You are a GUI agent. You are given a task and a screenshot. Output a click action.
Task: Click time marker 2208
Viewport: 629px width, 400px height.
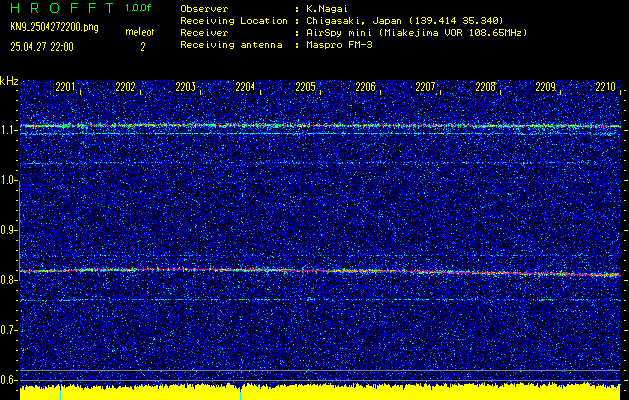tap(485, 87)
